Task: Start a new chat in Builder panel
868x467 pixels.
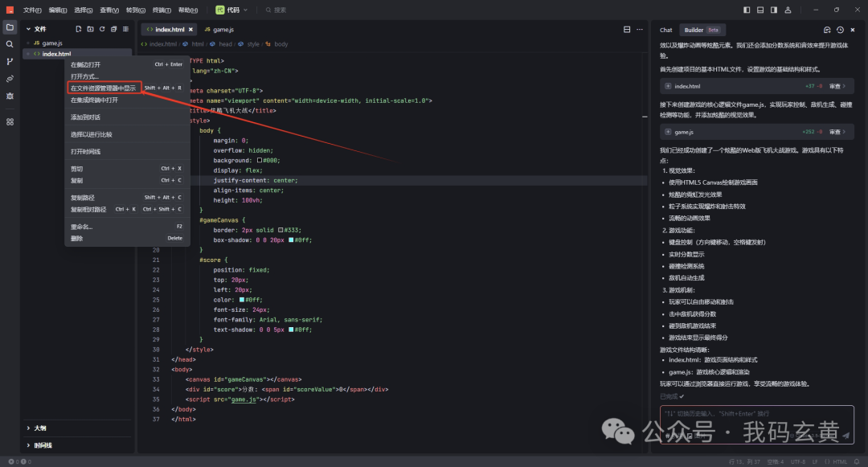Action: point(827,30)
